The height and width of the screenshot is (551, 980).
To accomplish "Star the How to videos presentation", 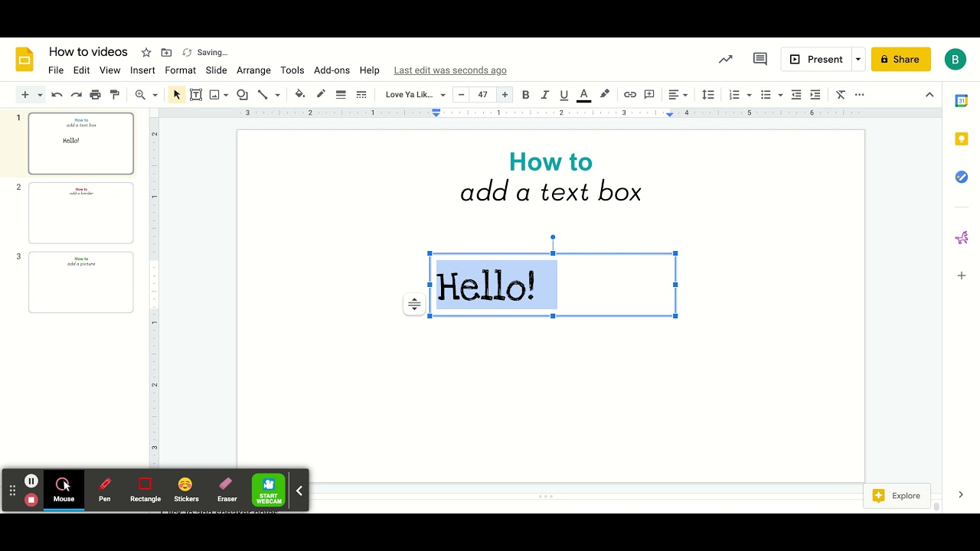I will 146,52.
